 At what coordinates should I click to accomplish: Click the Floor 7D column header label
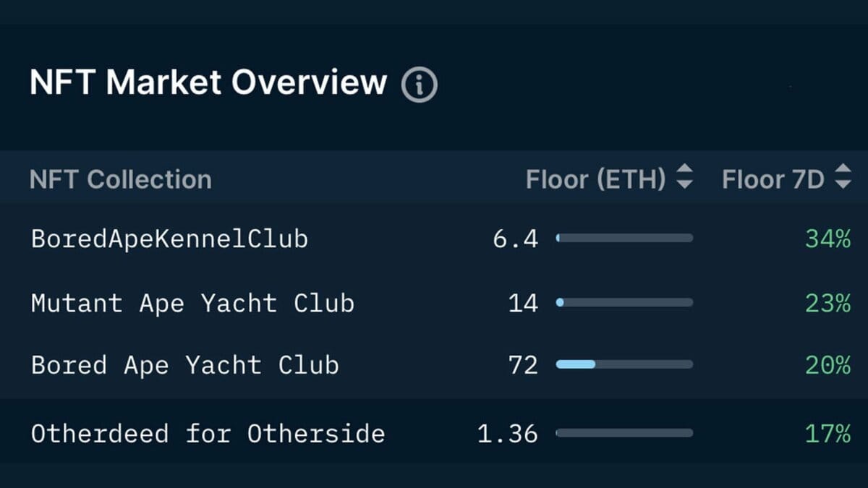(x=773, y=179)
